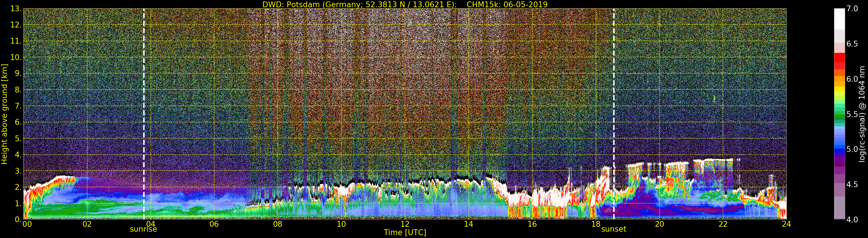Click the white top segment of the colorbar
The height and width of the screenshot is (238, 868).
pyautogui.click(x=839, y=19)
